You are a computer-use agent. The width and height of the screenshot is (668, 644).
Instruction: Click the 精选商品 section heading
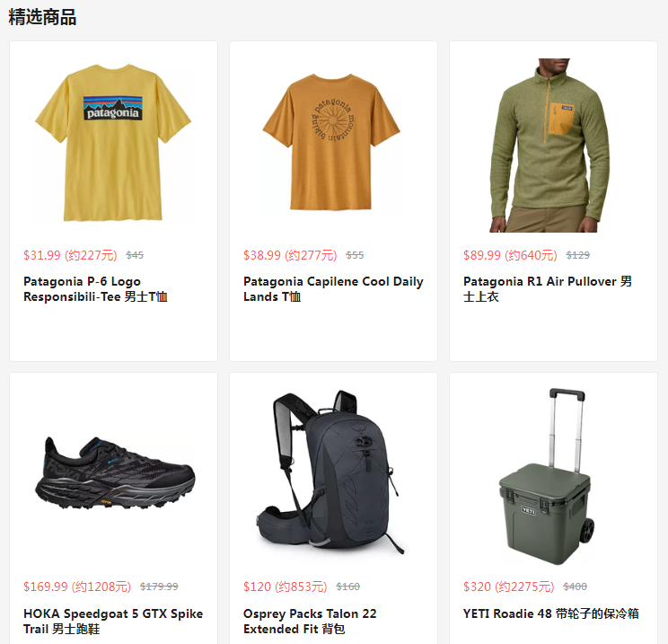[42, 17]
